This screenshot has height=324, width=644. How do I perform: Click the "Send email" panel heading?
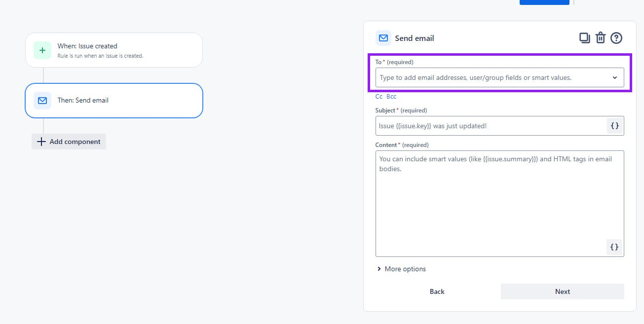(415, 38)
